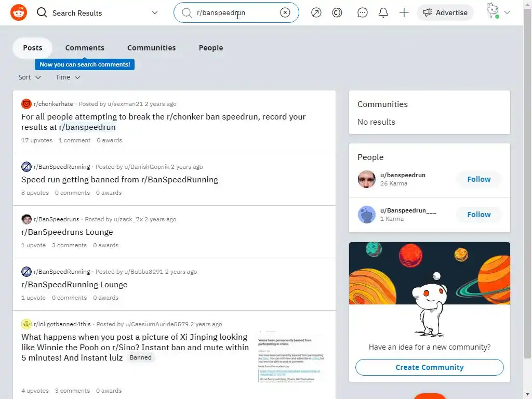Open the 'r/BanSpeedRunning Lounge' post
The width and height of the screenshot is (532, 399).
click(x=74, y=285)
